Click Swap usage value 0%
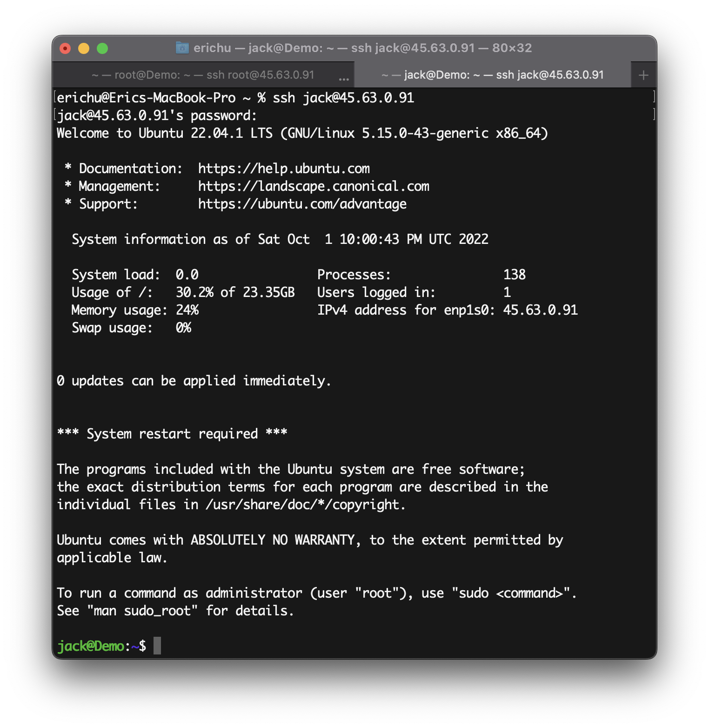The width and height of the screenshot is (709, 728). tap(183, 328)
